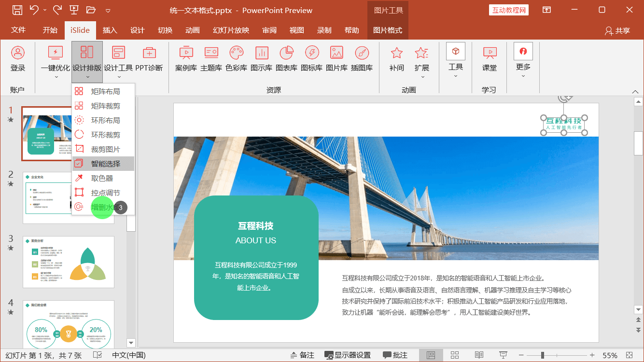This screenshot has width=644, height=362.
Task: Select slide 4 我们的业绩 thumbnail
Action: tap(69, 323)
